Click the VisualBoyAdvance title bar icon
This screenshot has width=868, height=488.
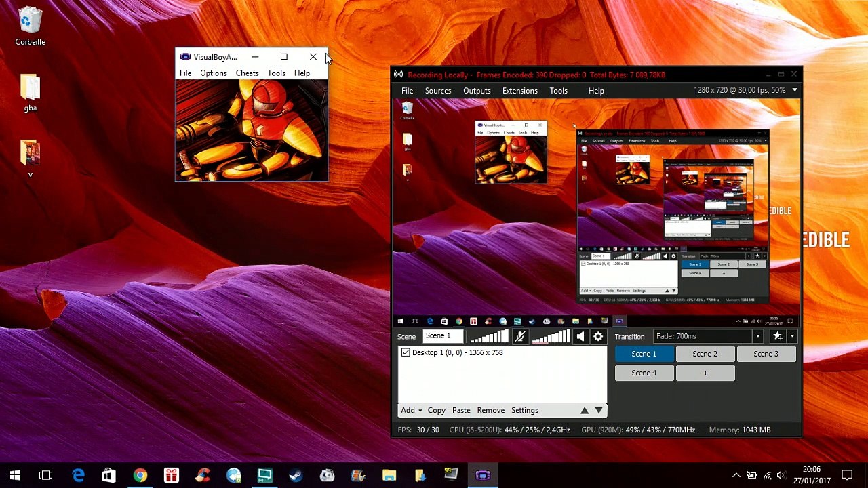click(x=185, y=57)
